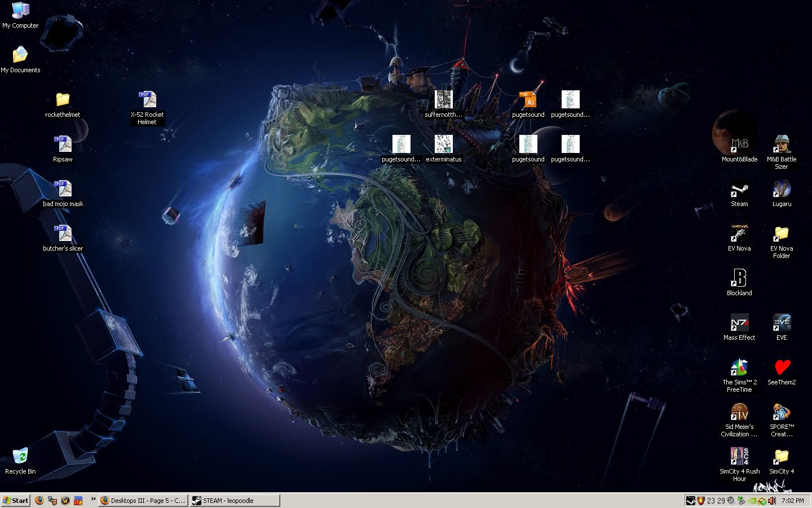Click the red shield tray icon
This screenshot has height=508, width=812.
tap(701, 501)
